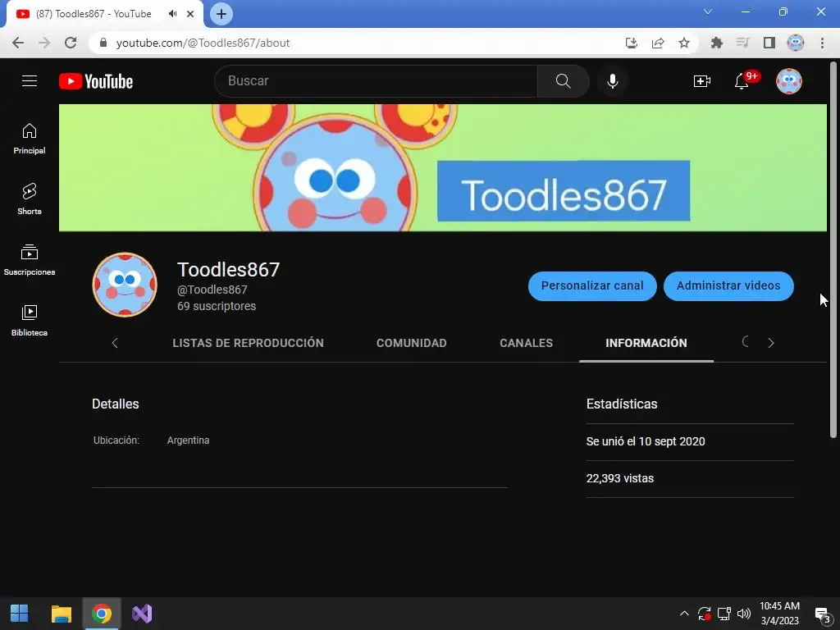Screen dimensions: 840x630
Task: Close the Toodles867 YouTube tab
Action: click(x=190, y=14)
